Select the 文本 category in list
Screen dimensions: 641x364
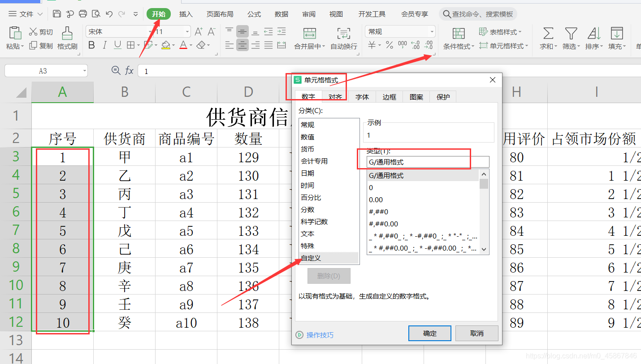[x=308, y=234]
